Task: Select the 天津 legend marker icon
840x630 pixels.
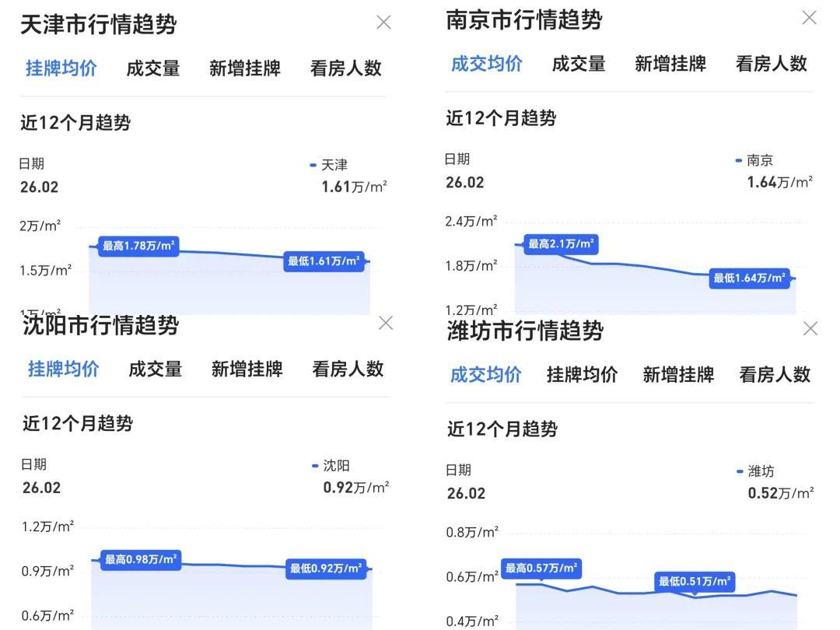Action: 313,164
